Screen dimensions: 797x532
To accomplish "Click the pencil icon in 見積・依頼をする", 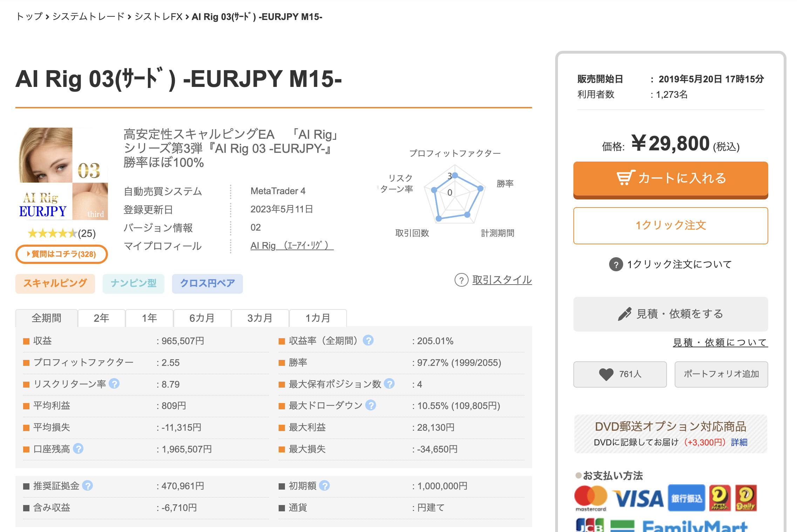I will 625,314.
